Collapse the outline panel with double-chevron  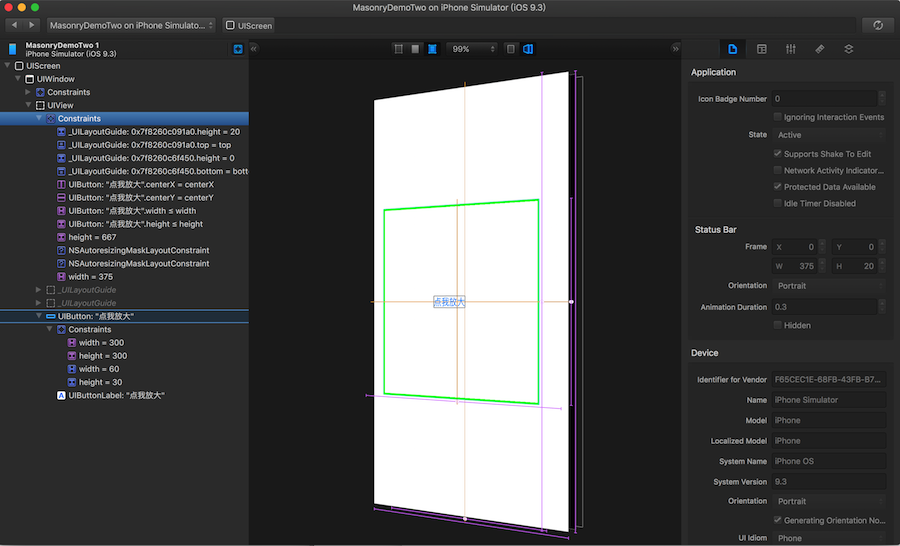point(254,49)
